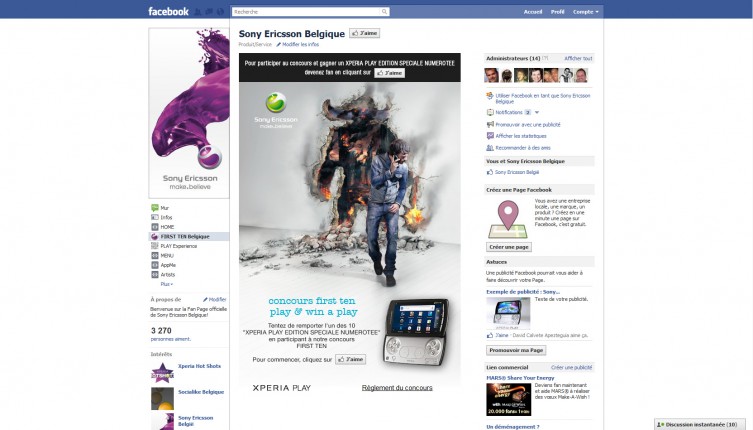
Task: Open messages icon in top bar
Action: [x=209, y=12]
